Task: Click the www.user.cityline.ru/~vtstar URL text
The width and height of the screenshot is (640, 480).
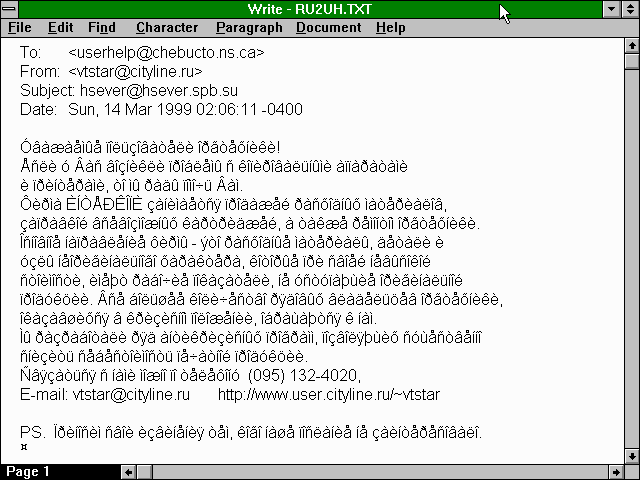Action: (x=308, y=395)
